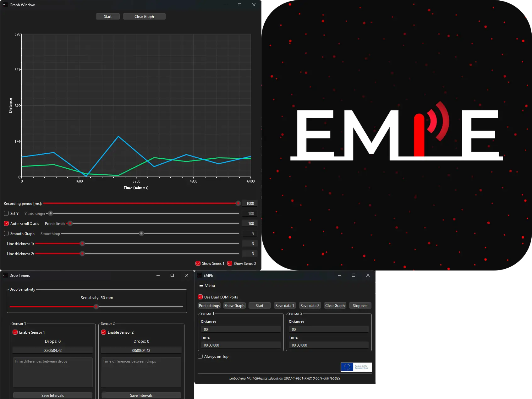Toggle Use Dual COM Ports
Image resolution: width=532 pixels, height=399 pixels.
coord(200,297)
